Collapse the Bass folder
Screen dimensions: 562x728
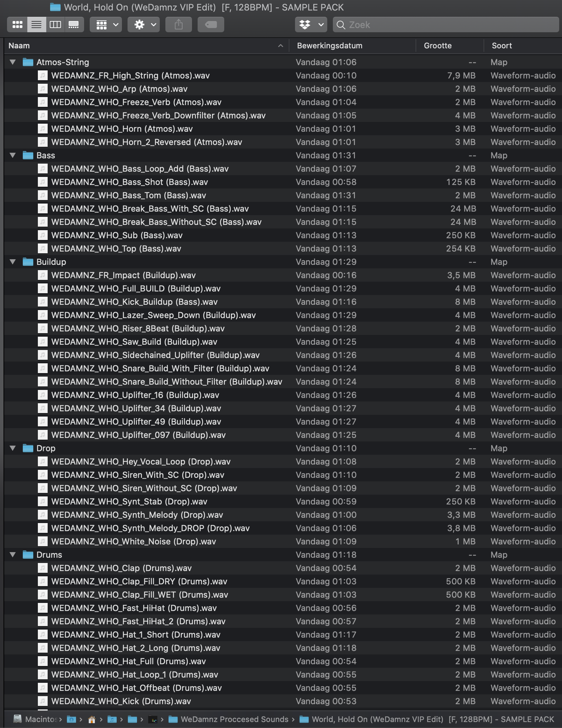(13, 155)
